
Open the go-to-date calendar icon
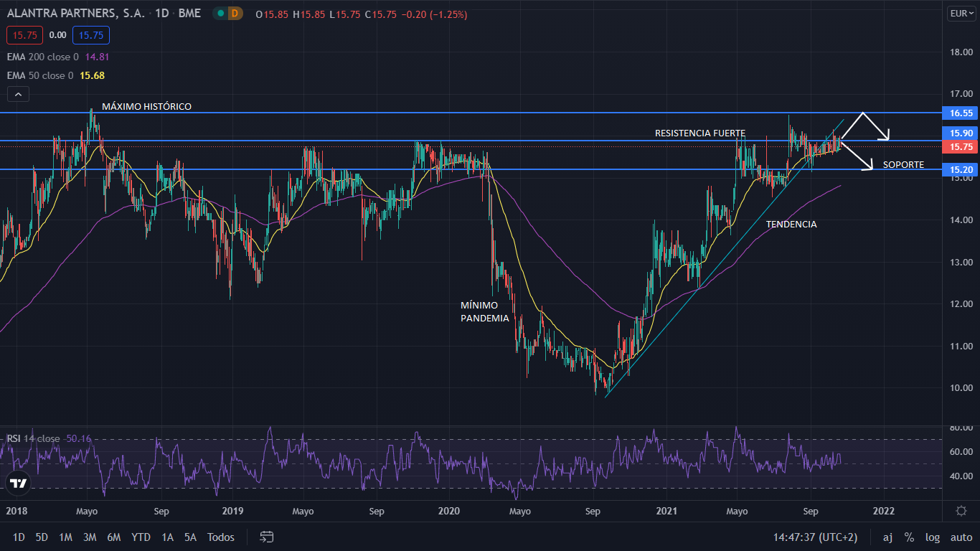pos(267,537)
